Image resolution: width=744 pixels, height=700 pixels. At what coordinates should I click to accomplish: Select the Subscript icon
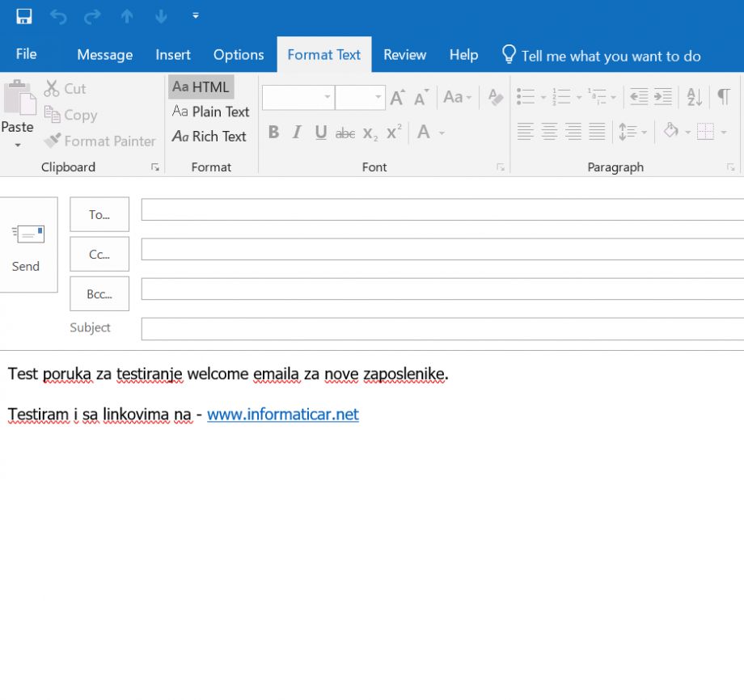[369, 133]
